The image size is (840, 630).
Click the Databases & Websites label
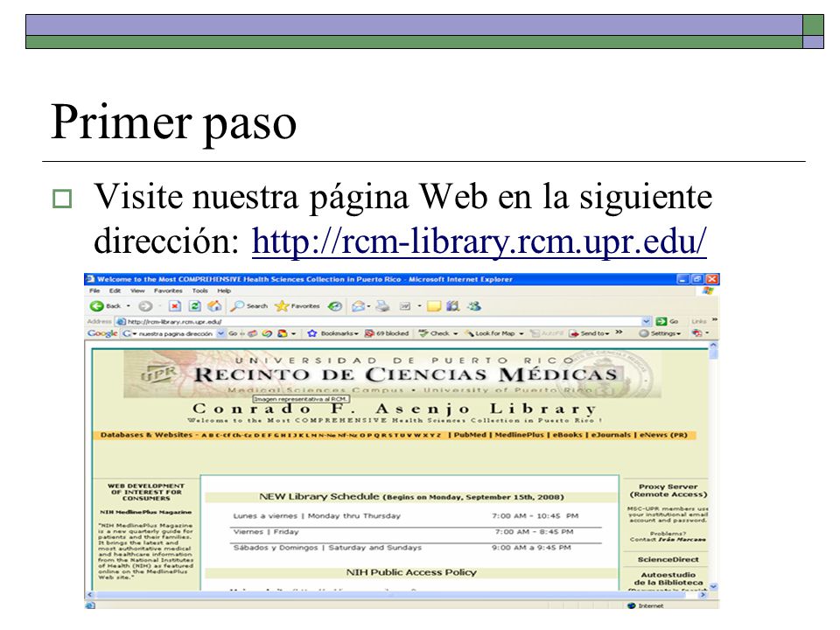pyautogui.click(x=146, y=435)
